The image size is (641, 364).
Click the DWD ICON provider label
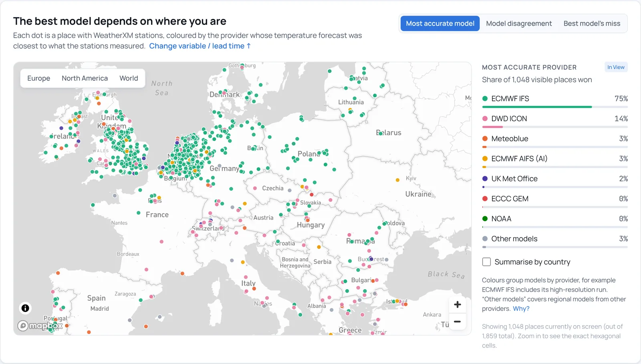(509, 119)
